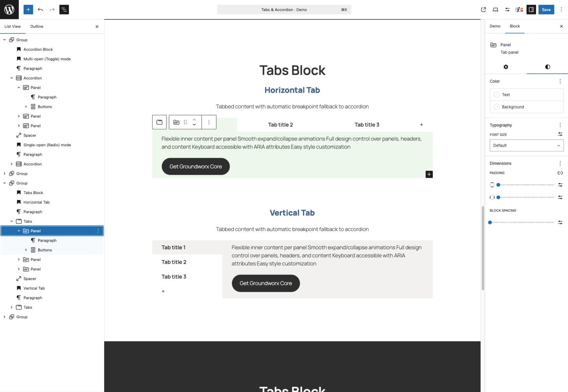Grab the drag handle in the block toolbar
This screenshot has height=392, width=568.
(x=185, y=122)
